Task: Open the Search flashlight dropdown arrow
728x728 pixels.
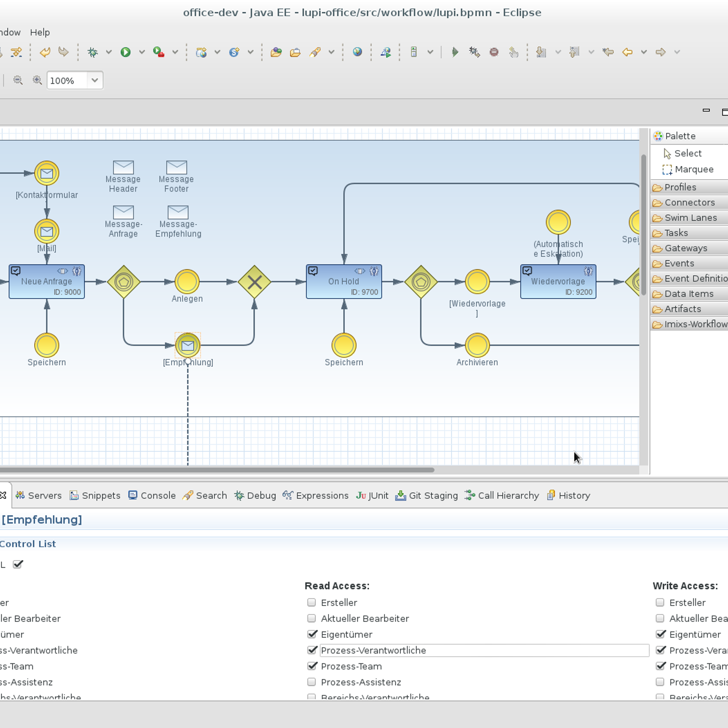Action: (331, 52)
